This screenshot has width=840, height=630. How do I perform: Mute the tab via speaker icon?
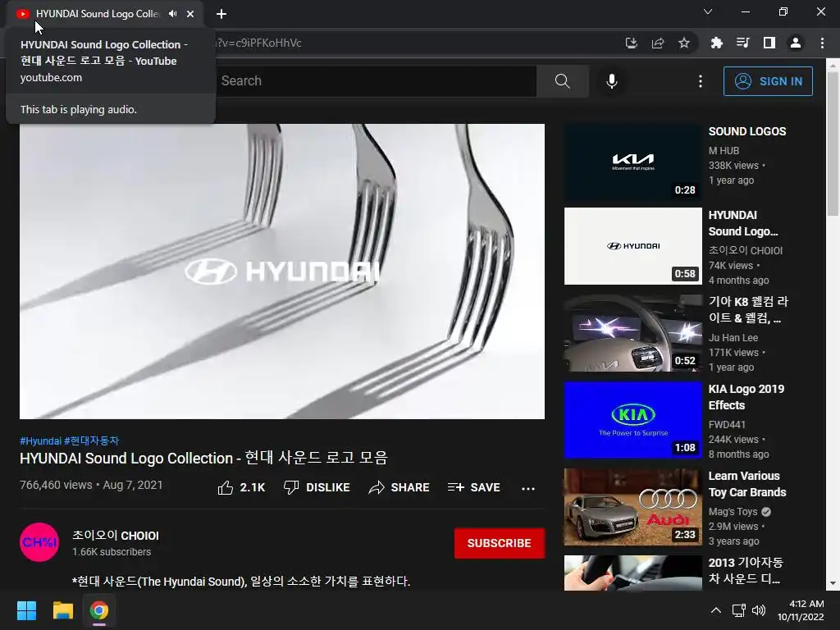click(x=172, y=14)
